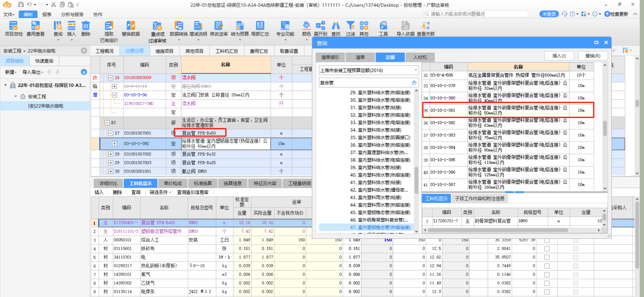The width and height of the screenshot is (644, 297).
Task: Click the 未登录 login button
Action: pyautogui.click(x=549, y=14)
